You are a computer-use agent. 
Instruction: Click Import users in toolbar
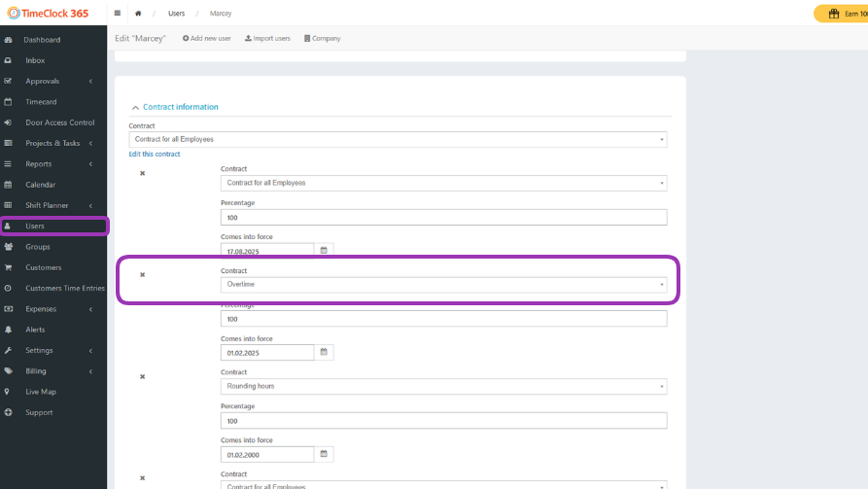coord(267,38)
